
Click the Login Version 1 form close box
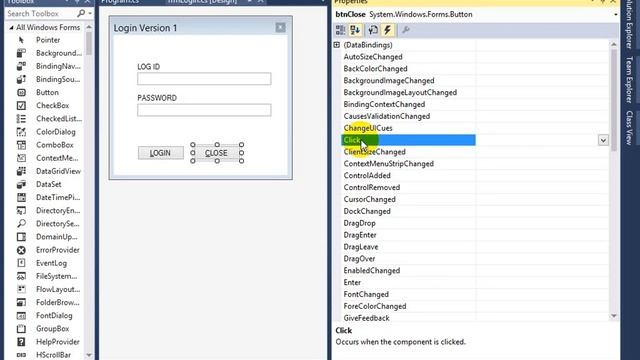[280, 27]
